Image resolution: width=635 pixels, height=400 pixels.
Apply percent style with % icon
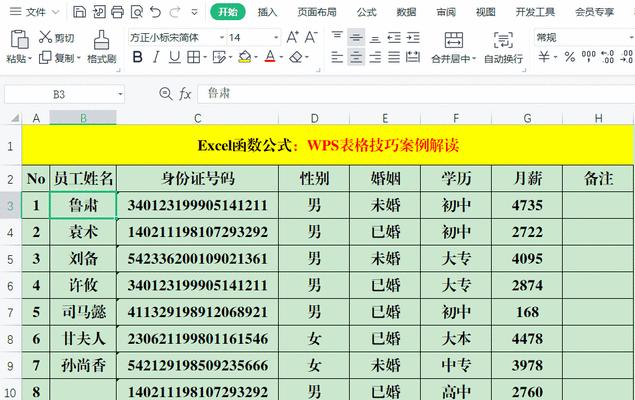click(x=570, y=57)
